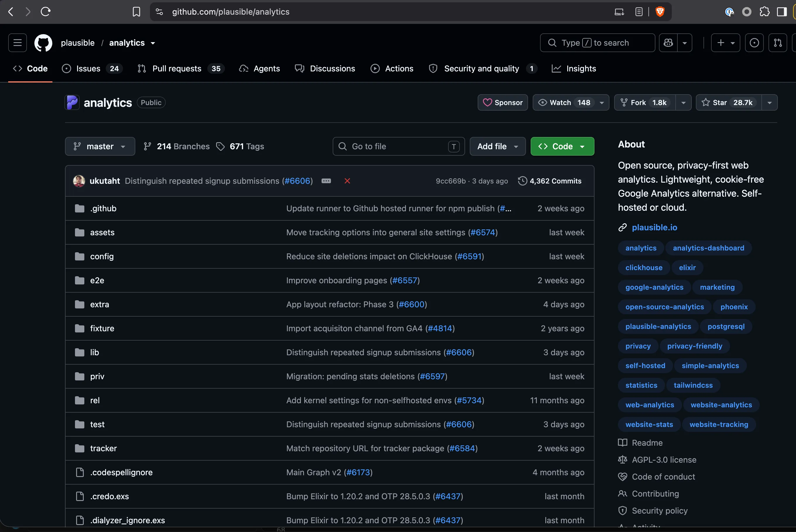Open ukutaht's avatar on latest commit
The width and height of the screenshot is (796, 532).
[79, 181]
